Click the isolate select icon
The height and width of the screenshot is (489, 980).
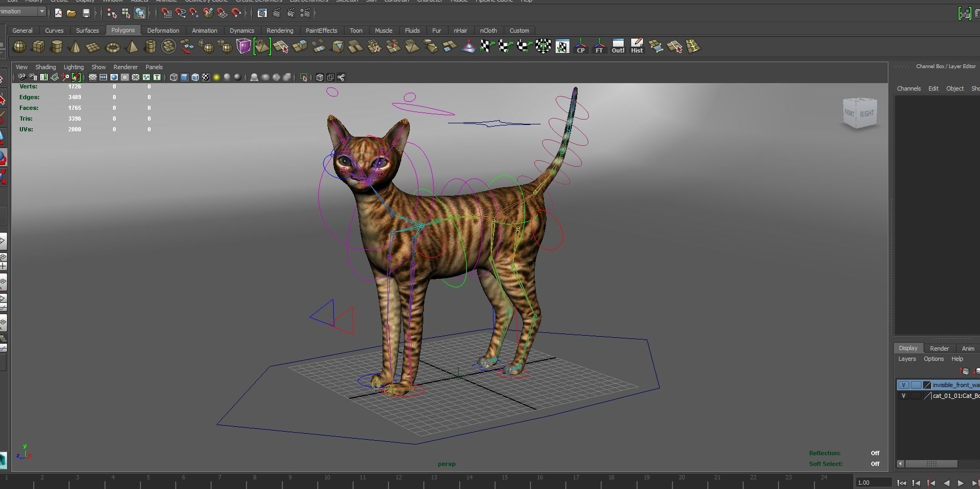tap(304, 77)
